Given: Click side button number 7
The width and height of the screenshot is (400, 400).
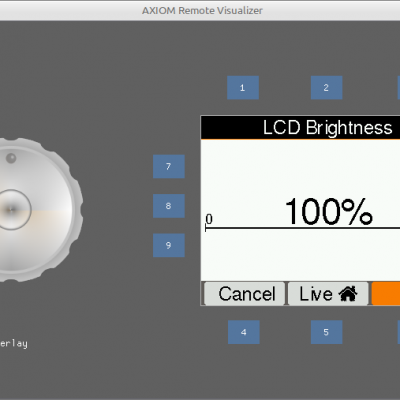Looking at the screenshot, I should pyautogui.click(x=169, y=166).
